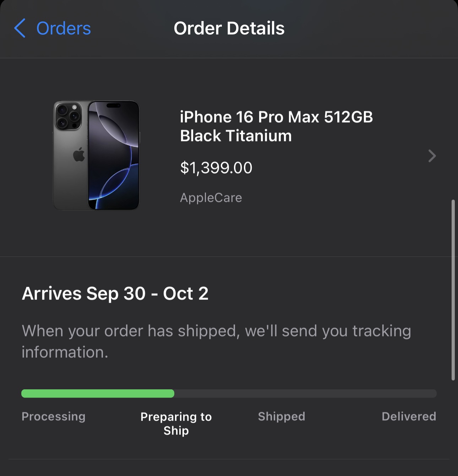Viewport: 458px width, 476px height.
Task: Select the Processing status label
Action: coord(54,416)
